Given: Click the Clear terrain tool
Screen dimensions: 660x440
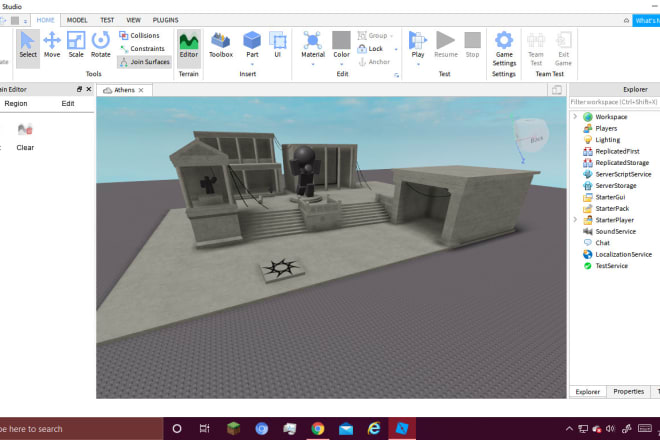Looking at the screenshot, I should [25, 137].
